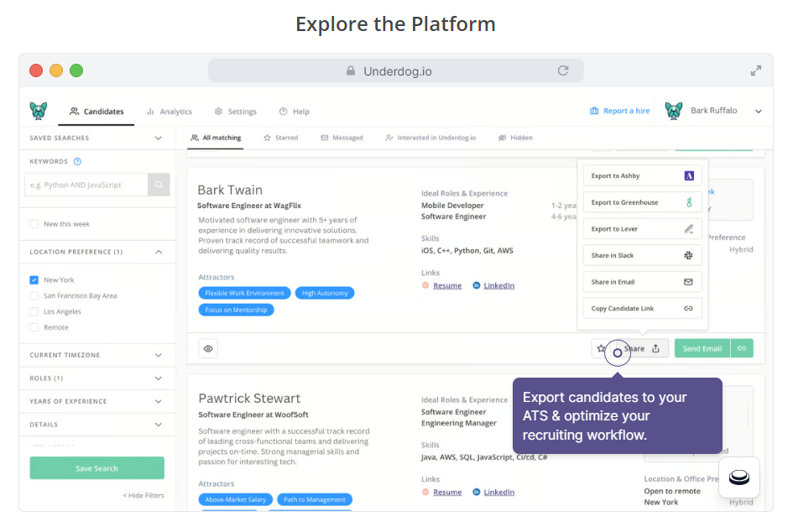The height and width of the screenshot is (532, 793).
Task: Check the New this week filter
Action: (34, 223)
